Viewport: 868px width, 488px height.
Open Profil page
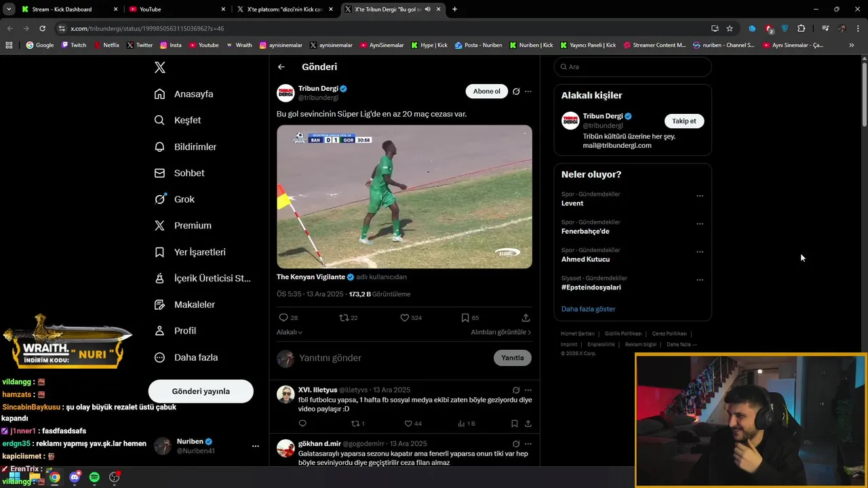point(175,331)
